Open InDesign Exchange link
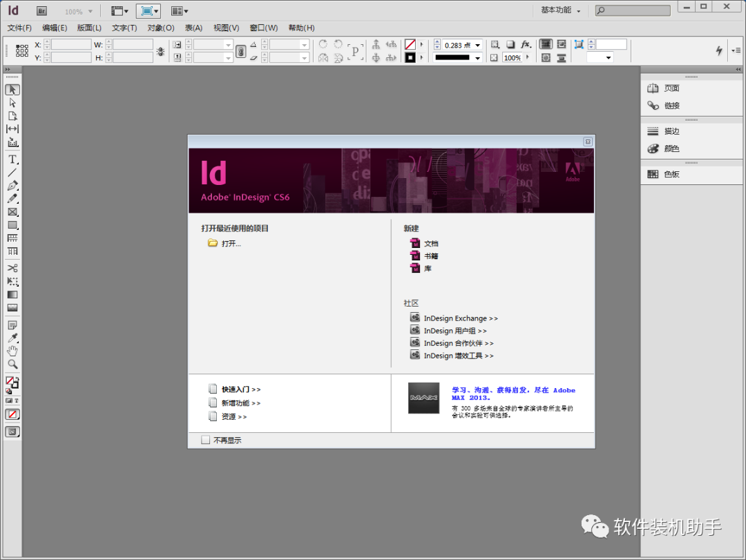Screen dimensions: 746x560 tap(461, 318)
